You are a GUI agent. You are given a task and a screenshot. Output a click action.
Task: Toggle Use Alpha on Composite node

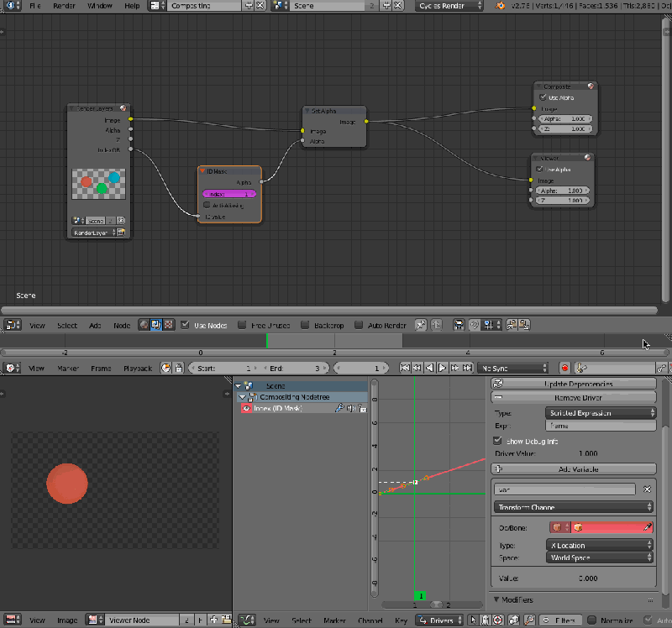click(543, 97)
